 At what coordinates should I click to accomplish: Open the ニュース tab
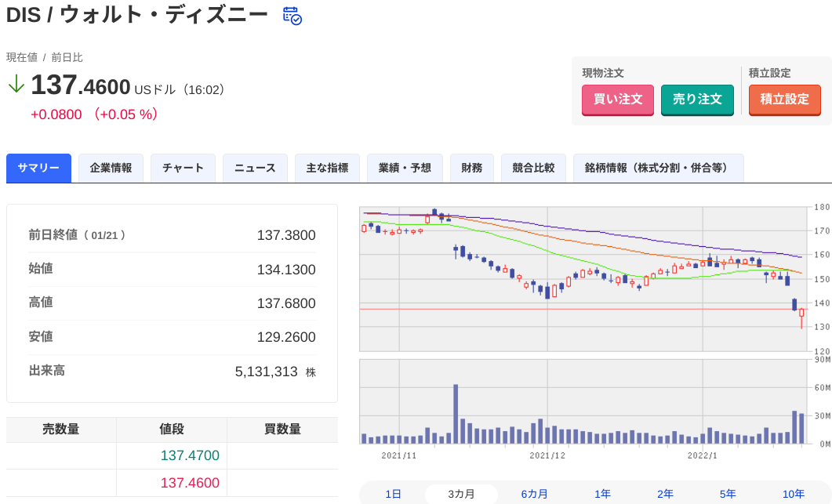coord(255,169)
